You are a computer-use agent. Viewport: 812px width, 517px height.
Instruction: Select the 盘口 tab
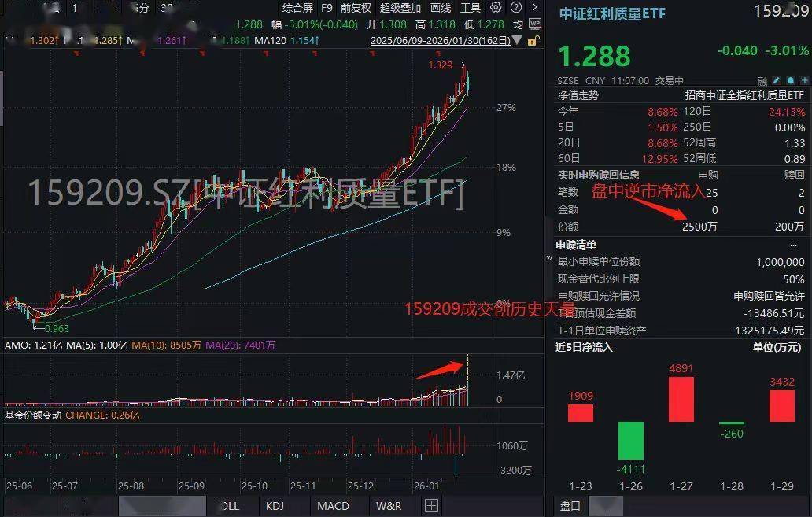(570, 506)
